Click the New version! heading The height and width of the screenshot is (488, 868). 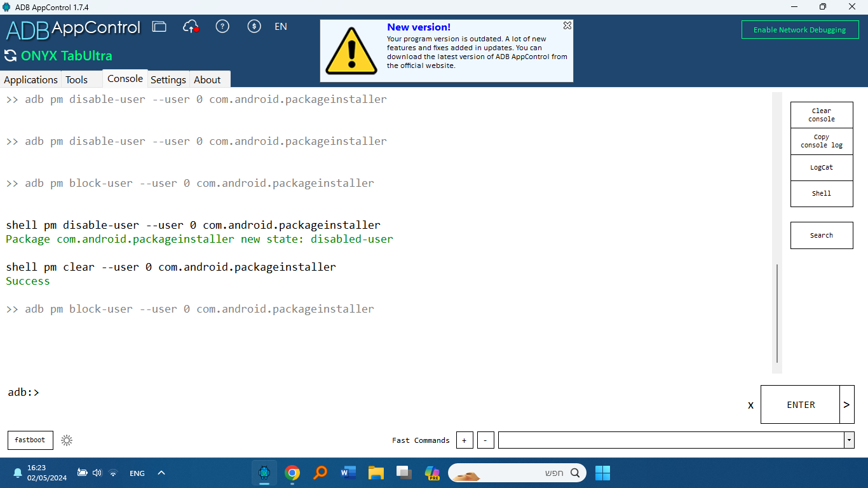tap(419, 27)
